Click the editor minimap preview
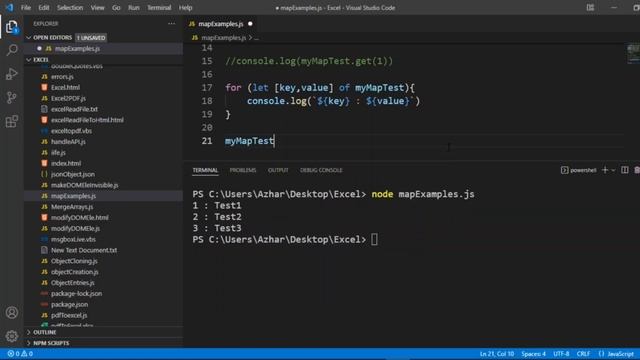 pos(633,54)
